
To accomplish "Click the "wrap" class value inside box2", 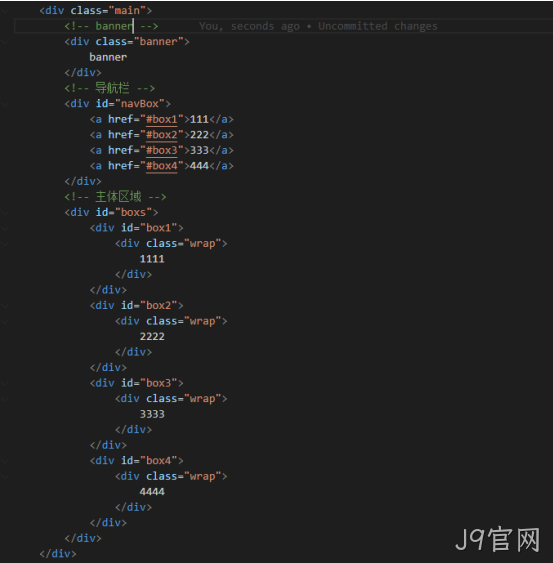I will pyautogui.click(x=203, y=321).
